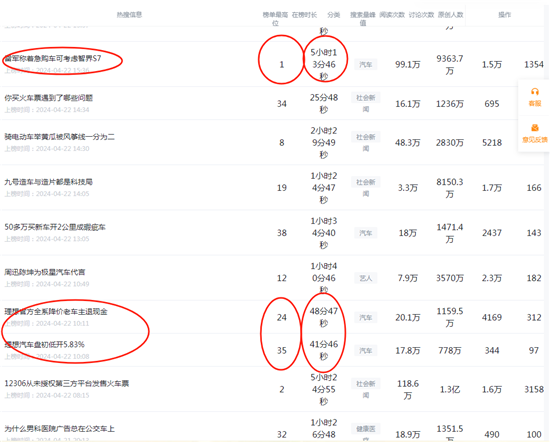Open the 雷军称着急购车可考虑智界S7 topic

point(53,58)
